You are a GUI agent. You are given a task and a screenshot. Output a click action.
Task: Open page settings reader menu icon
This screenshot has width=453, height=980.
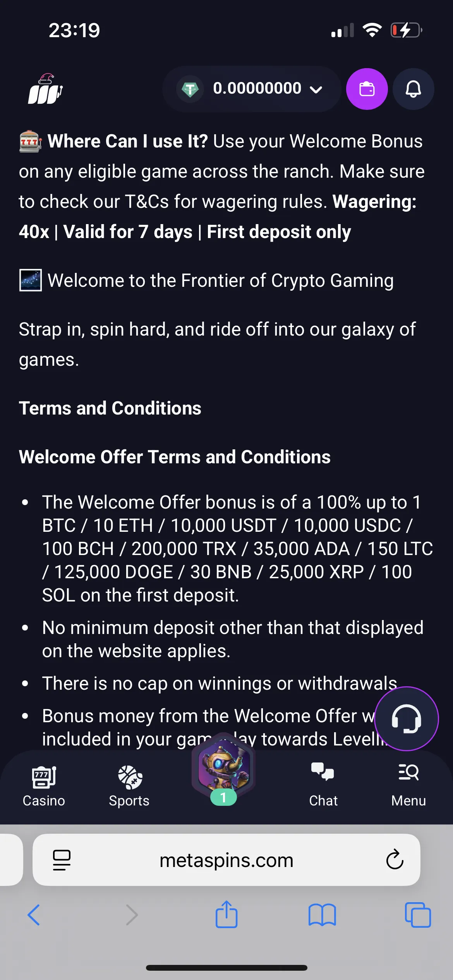tap(62, 860)
